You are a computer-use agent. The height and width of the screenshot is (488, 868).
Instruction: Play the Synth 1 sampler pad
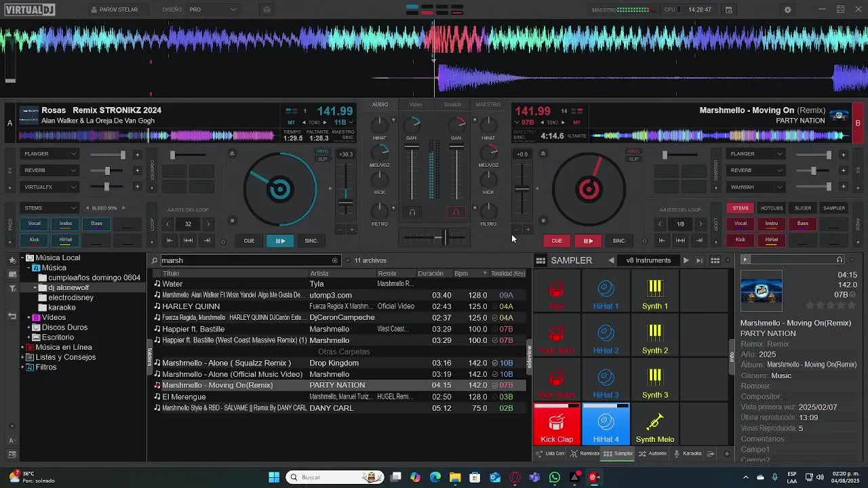654,291
